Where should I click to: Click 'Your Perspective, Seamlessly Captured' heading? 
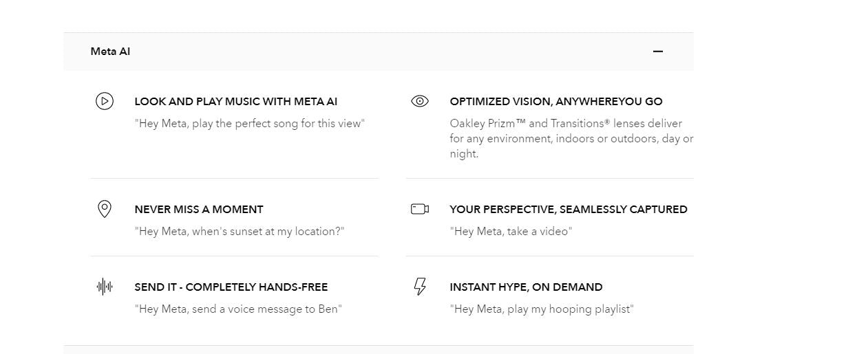click(x=568, y=210)
